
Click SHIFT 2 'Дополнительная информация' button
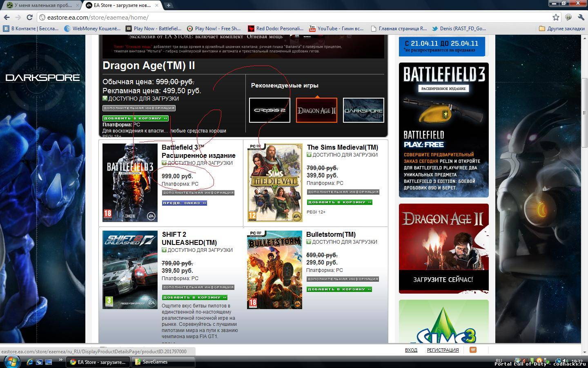click(x=198, y=287)
